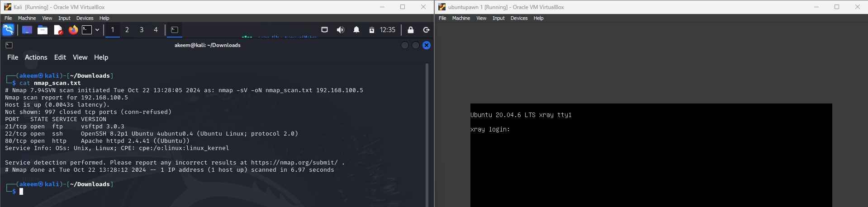Click the '21/tcp open ftp' row
Image resolution: width=868 pixels, height=207 pixels.
pyautogui.click(x=65, y=127)
